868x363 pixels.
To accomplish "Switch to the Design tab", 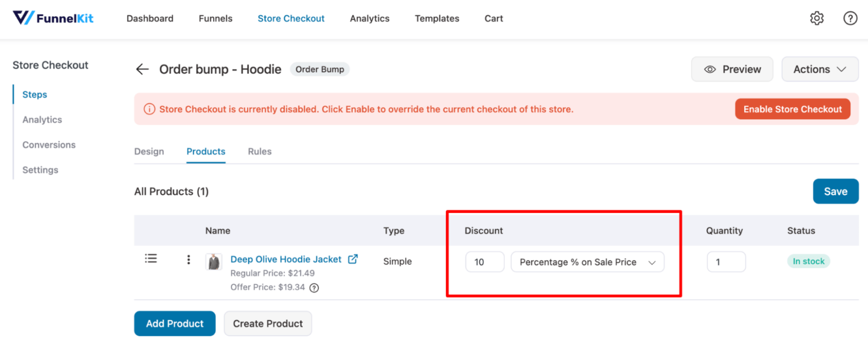I will click(x=149, y=151).
